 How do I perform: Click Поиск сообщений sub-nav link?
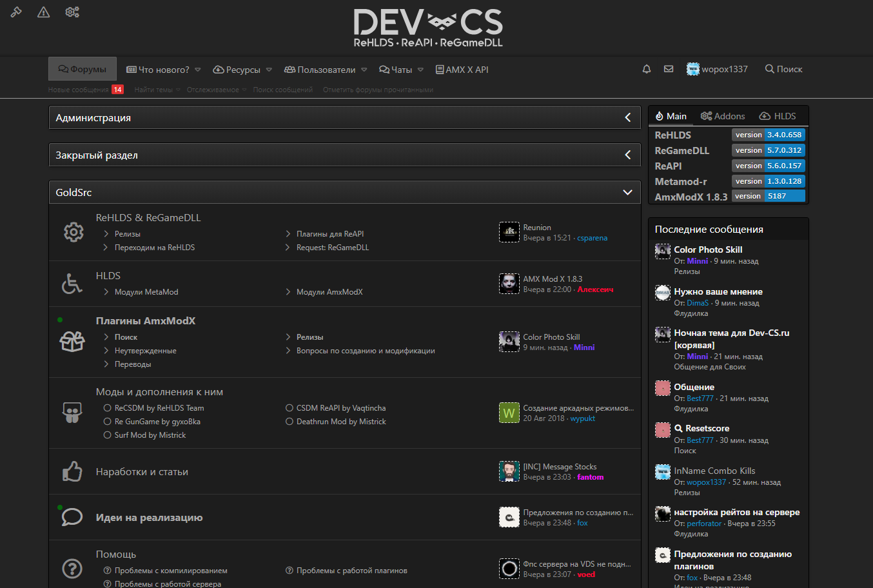click(283, 90)
